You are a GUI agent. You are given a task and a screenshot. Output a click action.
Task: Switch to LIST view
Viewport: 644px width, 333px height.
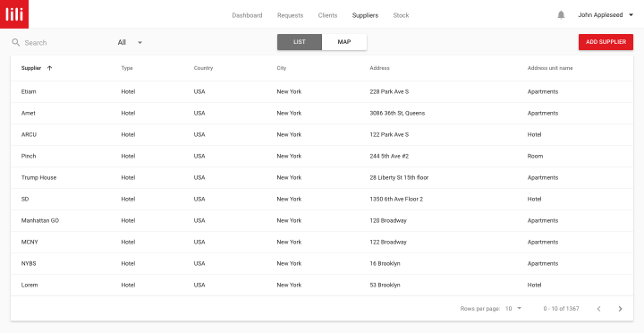pos(300,42)
